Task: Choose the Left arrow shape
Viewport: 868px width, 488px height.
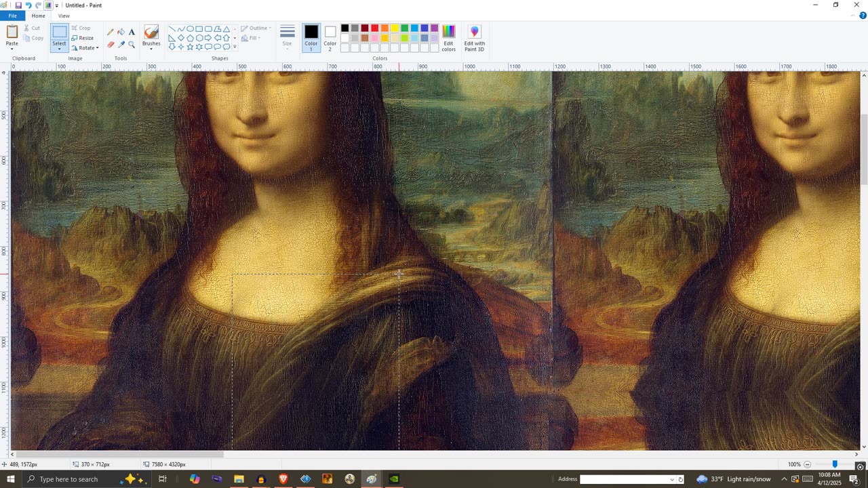Action: click(x=218, y=38)
